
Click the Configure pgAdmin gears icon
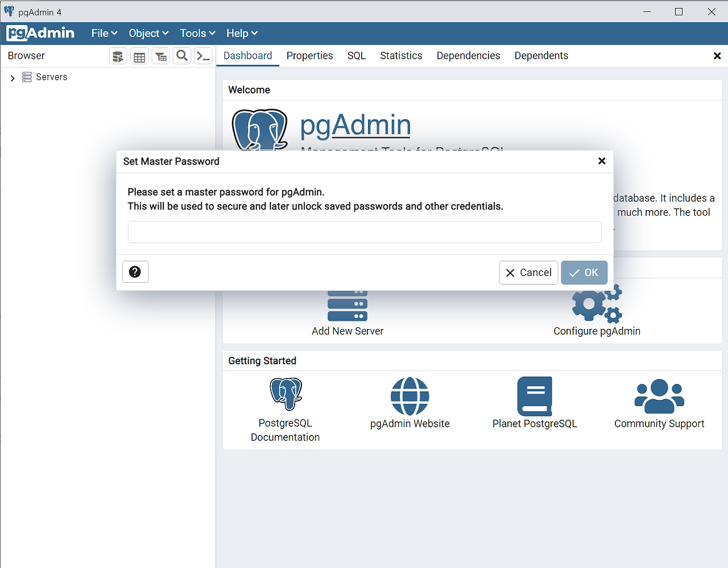(x=597, y=304)
